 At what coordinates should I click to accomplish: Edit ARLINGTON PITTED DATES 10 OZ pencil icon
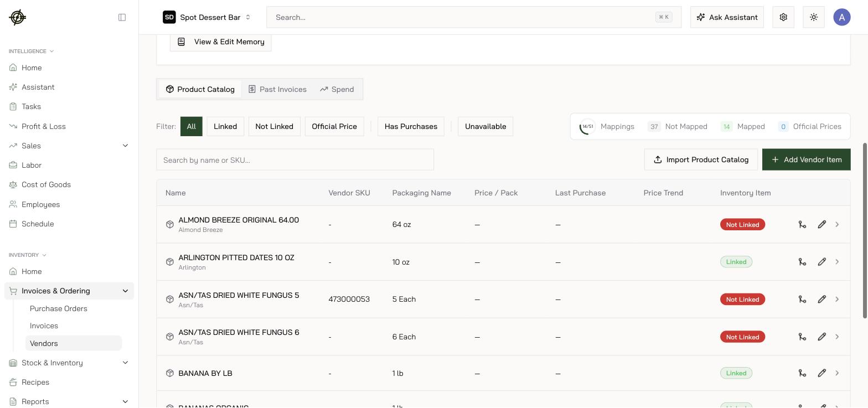click(x=822, y=262)
